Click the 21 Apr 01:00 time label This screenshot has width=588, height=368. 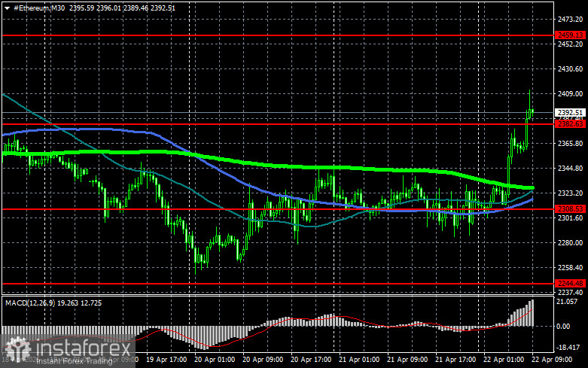[x=359, y=360]
